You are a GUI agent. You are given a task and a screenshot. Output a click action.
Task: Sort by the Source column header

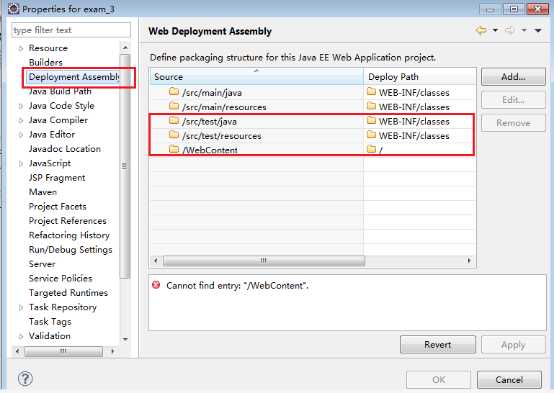click(257, 77)
